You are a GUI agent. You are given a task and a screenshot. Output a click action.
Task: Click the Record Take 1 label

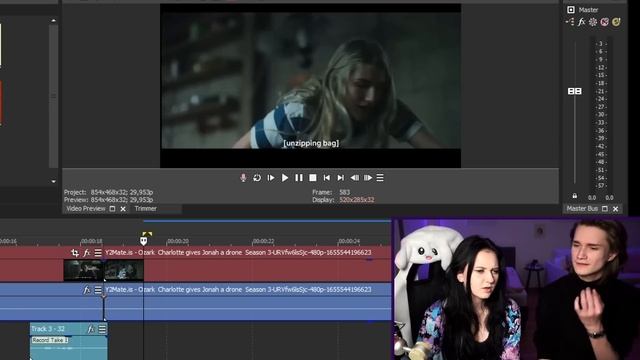pyautogui.click(x=50, y=340)
